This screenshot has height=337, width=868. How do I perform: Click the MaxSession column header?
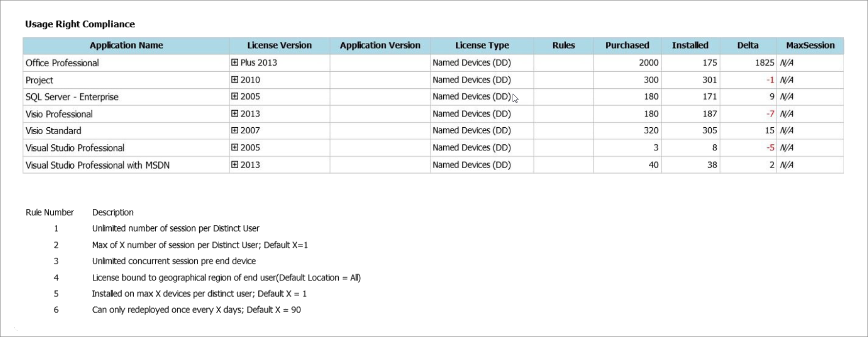810,45
